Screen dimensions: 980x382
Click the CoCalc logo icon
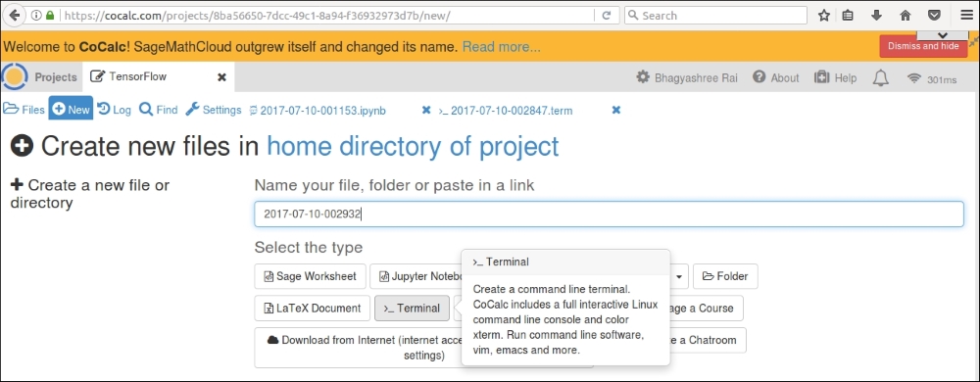[15, 76]
